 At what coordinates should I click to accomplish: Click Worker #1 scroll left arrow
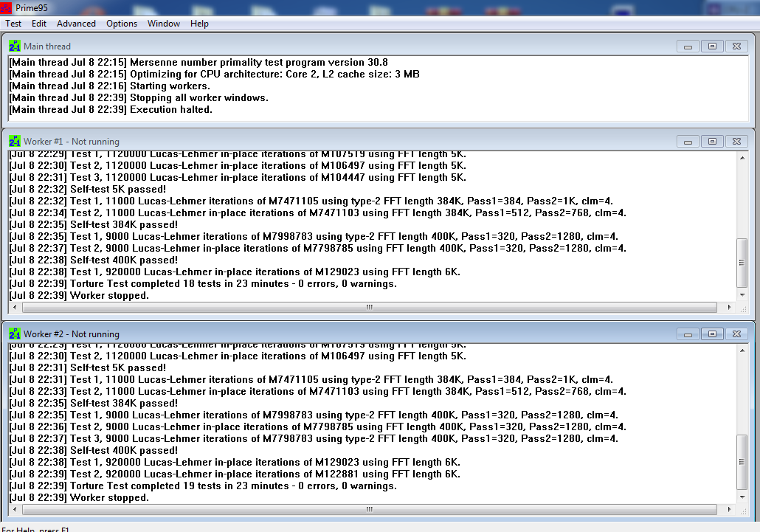coord(15,307)
